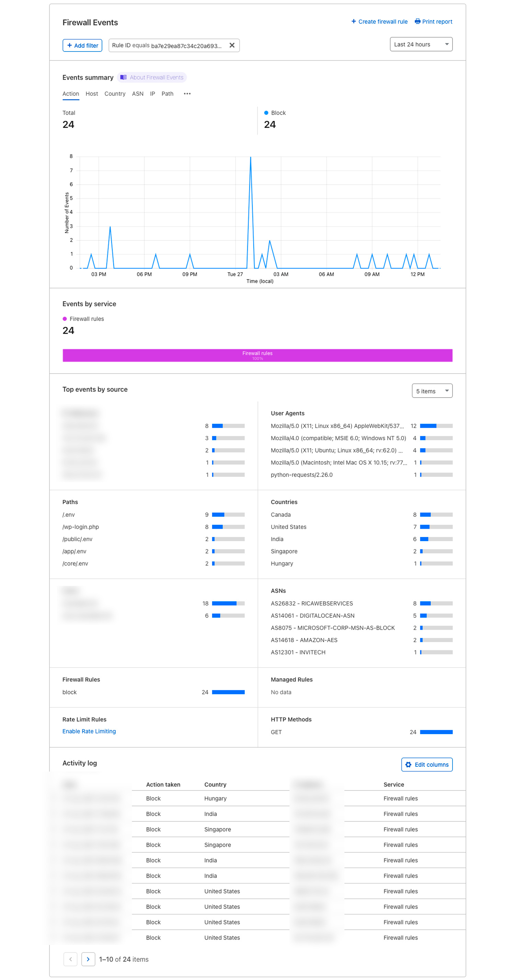Click the printer icon for Print report
515x980 pixels.
(x=417, y=21)
